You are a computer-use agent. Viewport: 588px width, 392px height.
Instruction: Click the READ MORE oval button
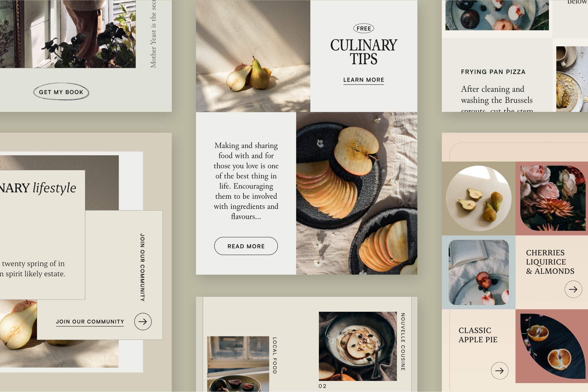(246, 245)
